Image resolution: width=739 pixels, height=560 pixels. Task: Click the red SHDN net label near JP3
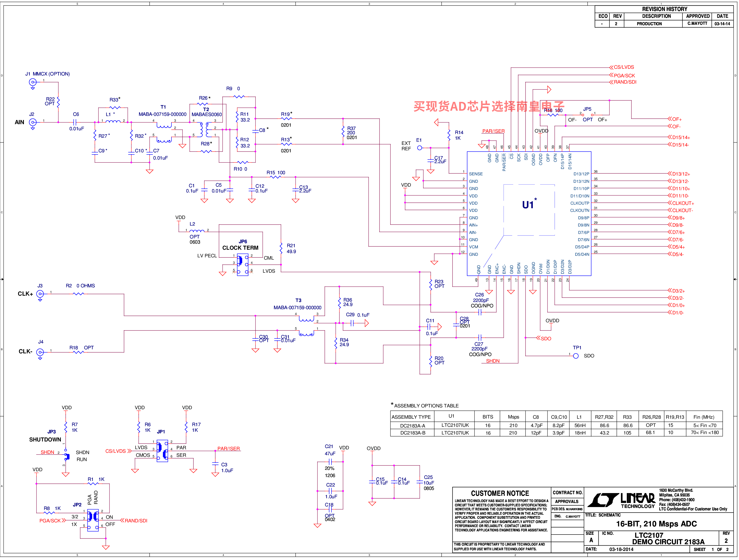pyautogui.click(x=48, y=453)
